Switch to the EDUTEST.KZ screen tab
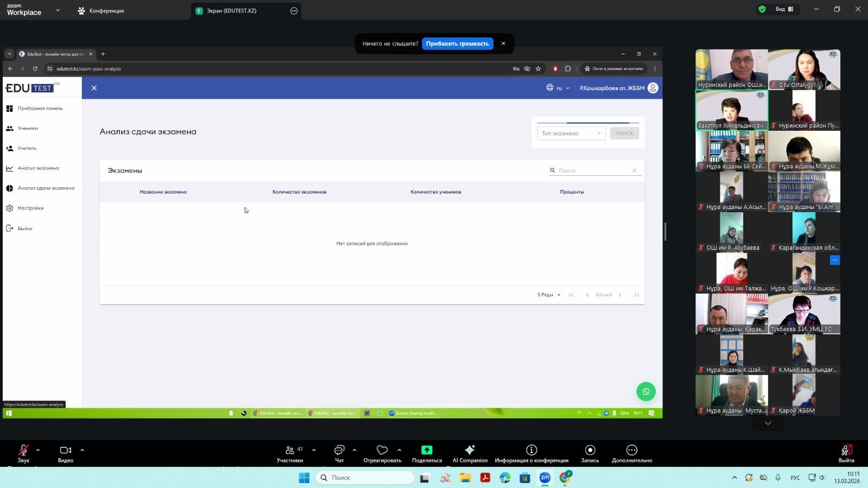Screen dimensions: 868x488 (232, 11)
